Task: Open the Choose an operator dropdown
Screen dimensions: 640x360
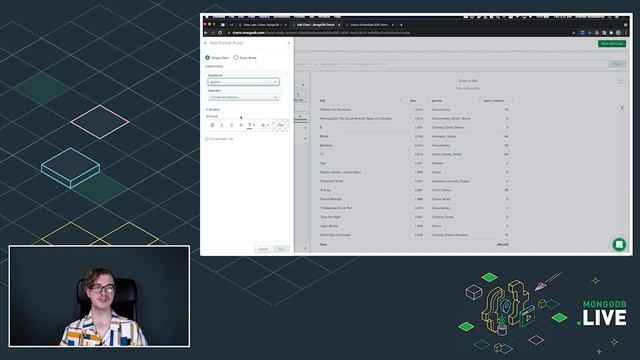Action: tap(243, 97)
